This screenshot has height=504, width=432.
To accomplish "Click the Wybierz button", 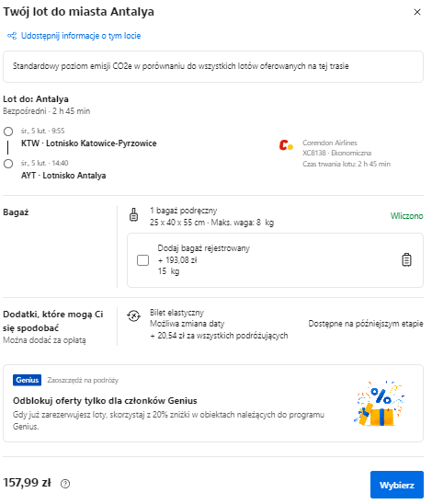I will click(x=397, y=485).
